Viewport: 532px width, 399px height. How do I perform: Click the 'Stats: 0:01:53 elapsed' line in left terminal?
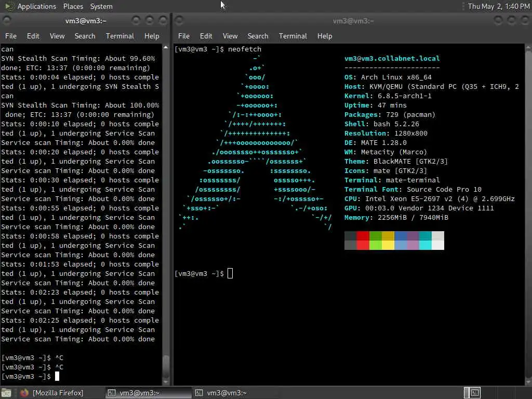click(80, 264)
